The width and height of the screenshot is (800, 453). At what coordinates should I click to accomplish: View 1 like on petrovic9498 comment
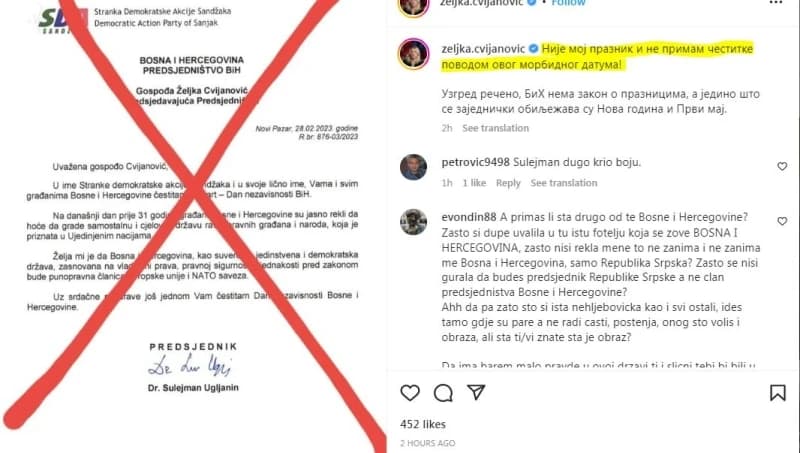pyautogui.click(x=474, y=183)
